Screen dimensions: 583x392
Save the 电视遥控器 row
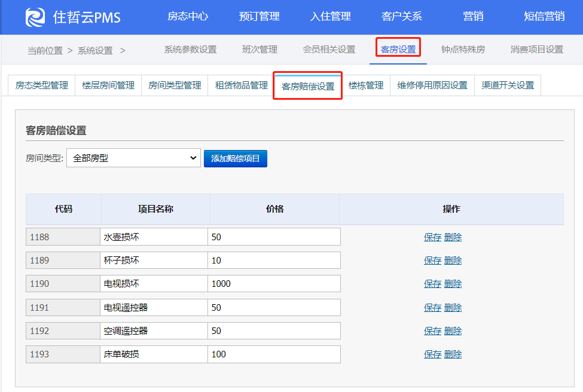pyautogui.click(x=432, y=308)
